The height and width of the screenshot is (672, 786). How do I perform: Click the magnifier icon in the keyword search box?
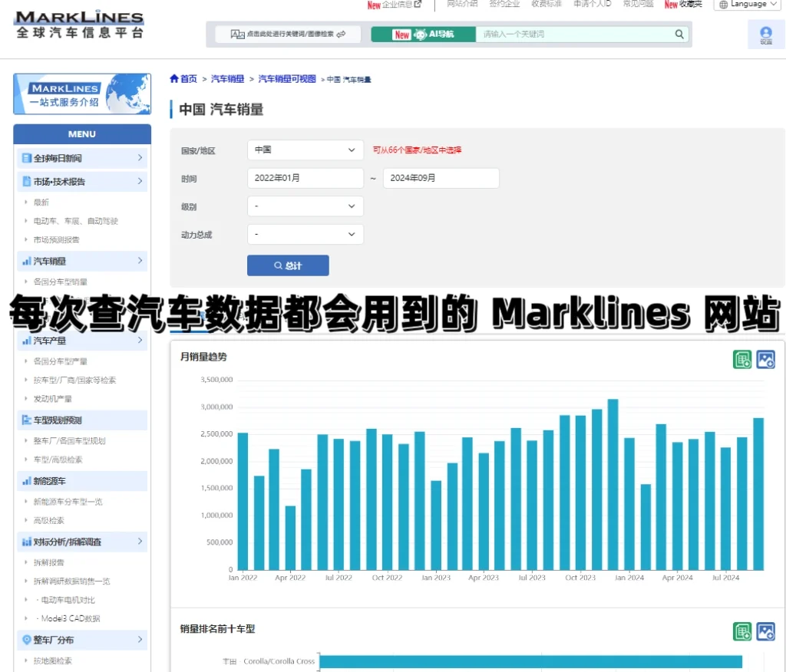click(679, 34)
